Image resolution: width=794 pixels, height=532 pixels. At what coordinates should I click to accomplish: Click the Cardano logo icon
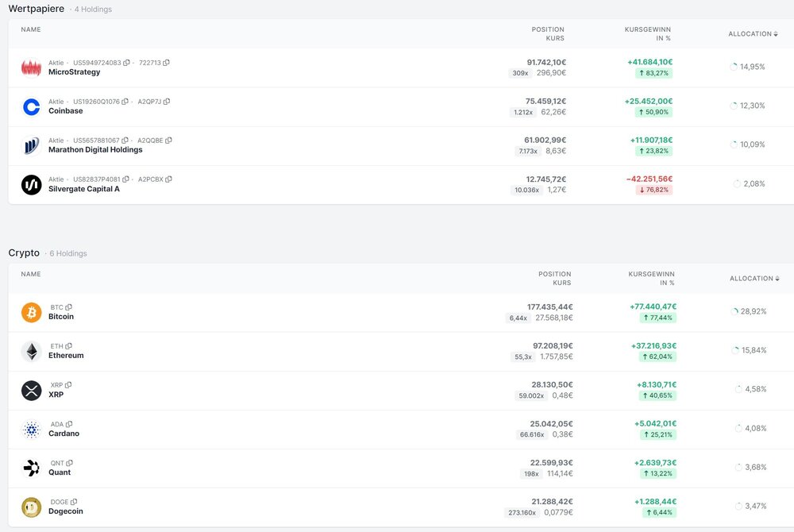tap(31, 430)
